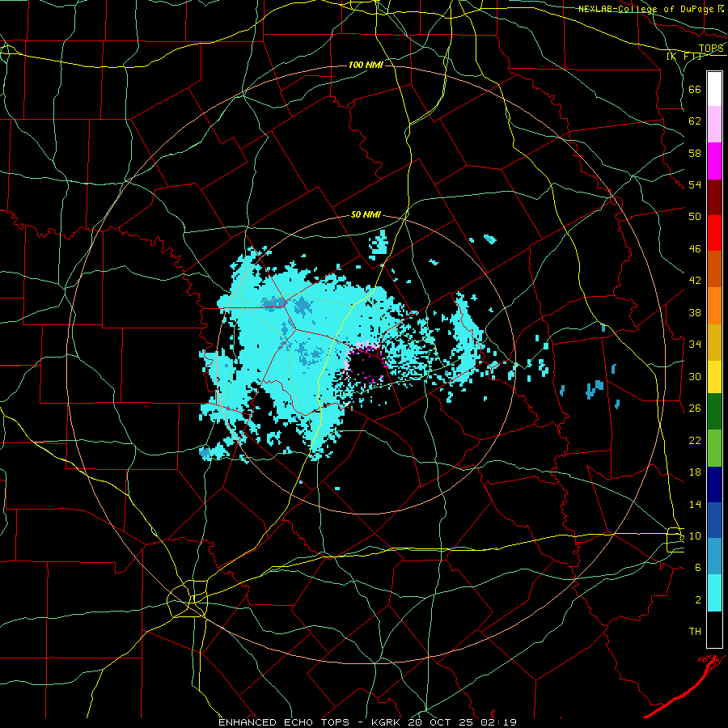This screenshot has width=728, height=728.
Task: Click the legend value 10
Action: click(695, 535)
